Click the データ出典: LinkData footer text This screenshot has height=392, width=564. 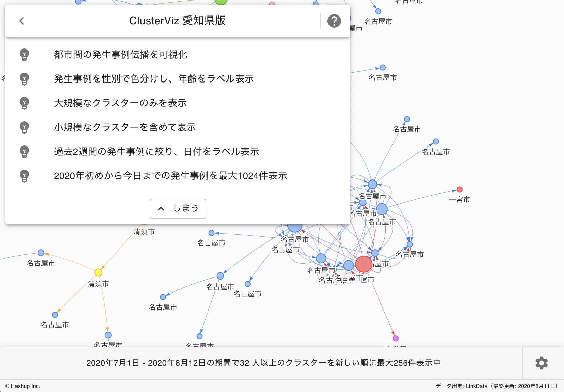(x=497, y=386)
